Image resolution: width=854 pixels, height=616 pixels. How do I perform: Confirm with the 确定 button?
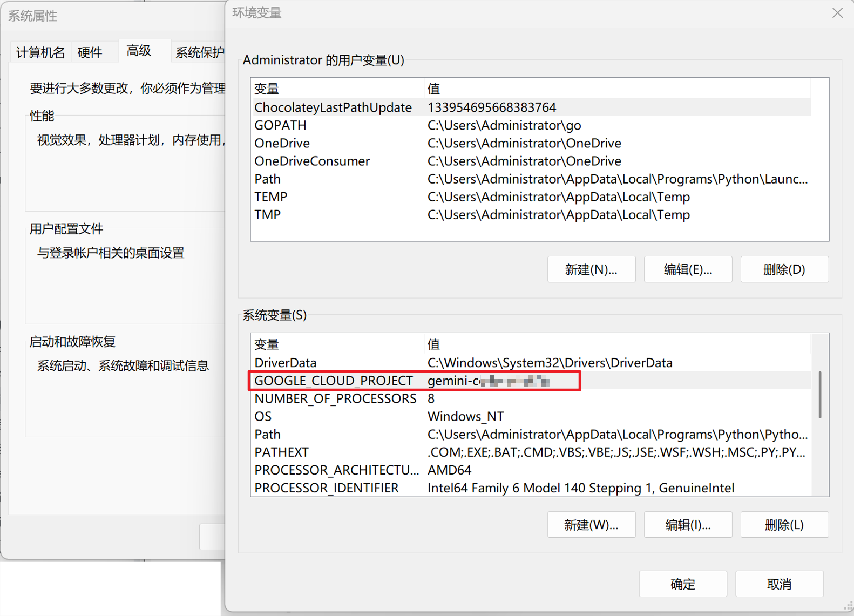point(682,584)
